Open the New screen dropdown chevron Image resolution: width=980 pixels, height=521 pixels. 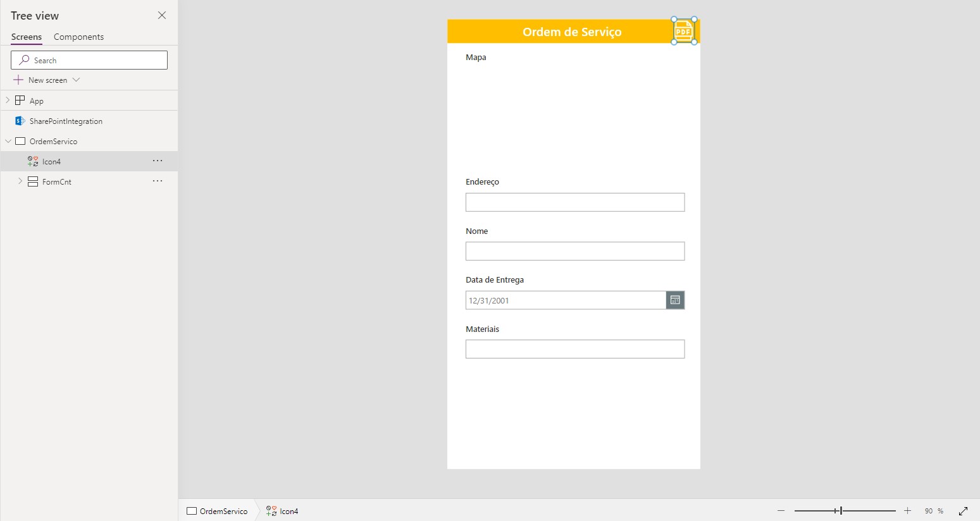(x=75, y=80)
